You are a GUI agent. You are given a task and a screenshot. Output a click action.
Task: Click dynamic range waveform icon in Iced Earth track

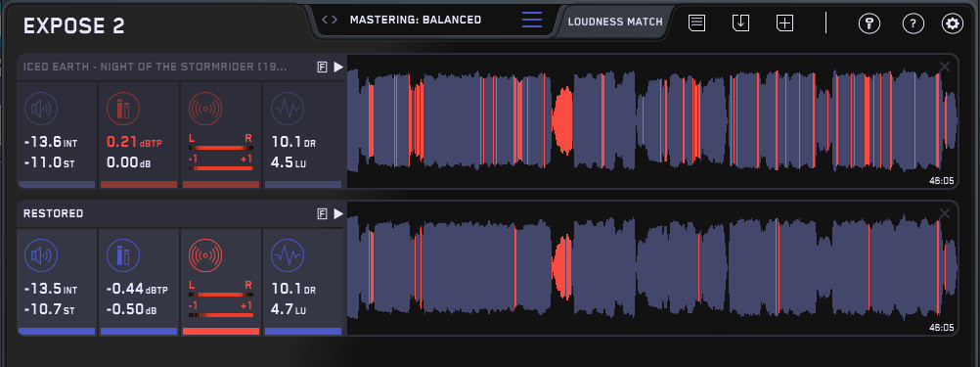pos(288,110)
